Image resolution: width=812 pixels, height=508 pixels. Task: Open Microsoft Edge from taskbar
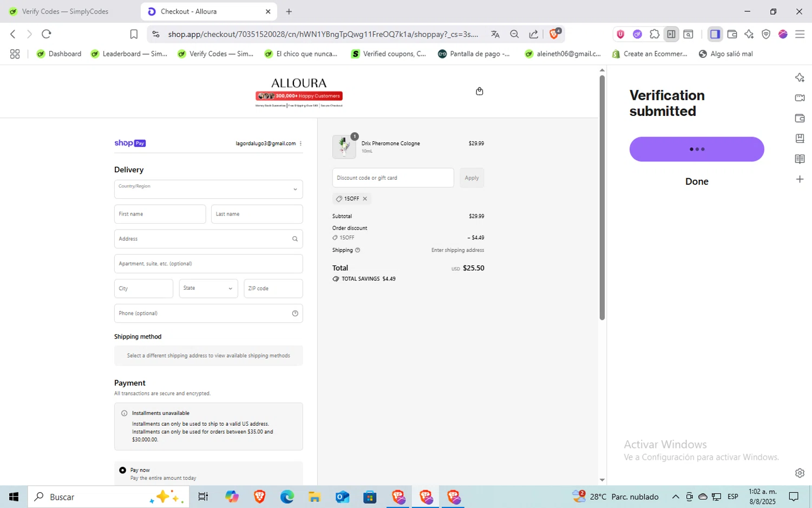(287, 497)
